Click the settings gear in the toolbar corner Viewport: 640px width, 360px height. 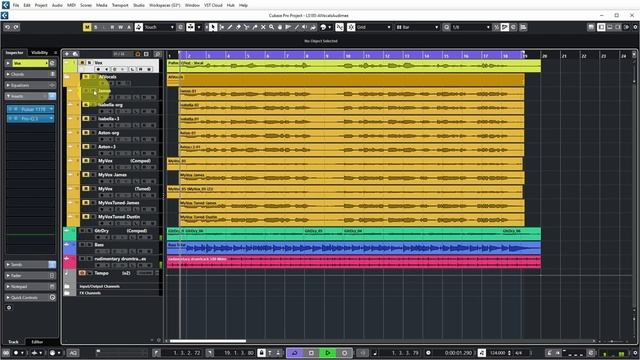635,27
